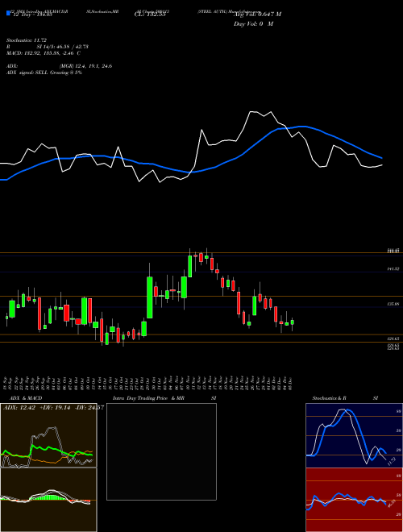
Task: Open the ADX indicator chart panel
Action: pyautogui.click(x=48, y=435)
